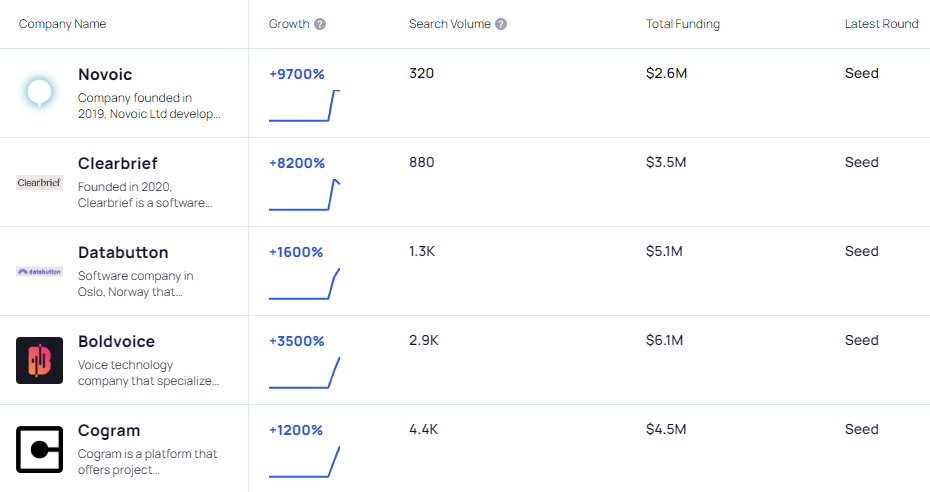Viewport: 930px width, 492px height.
Task: Sort by Search Volume column header
Action: click(450, 24)
